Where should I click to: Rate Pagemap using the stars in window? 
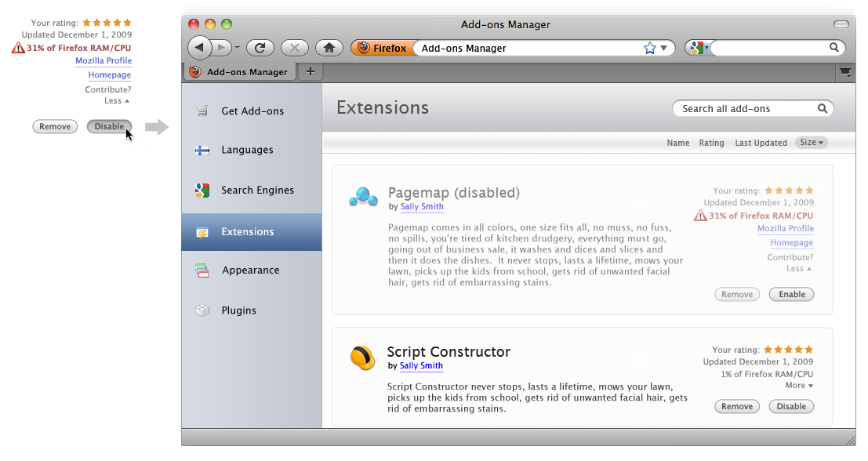[x=789, y=191]
